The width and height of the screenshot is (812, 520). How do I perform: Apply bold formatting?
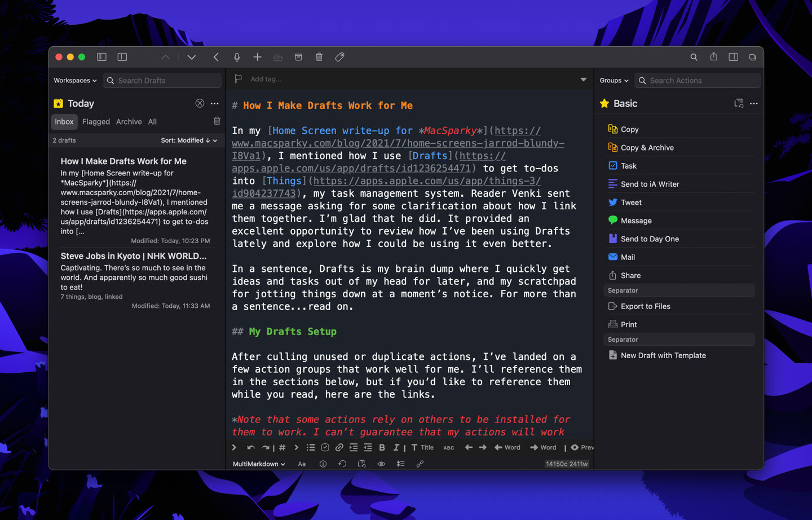pos(382,447)
